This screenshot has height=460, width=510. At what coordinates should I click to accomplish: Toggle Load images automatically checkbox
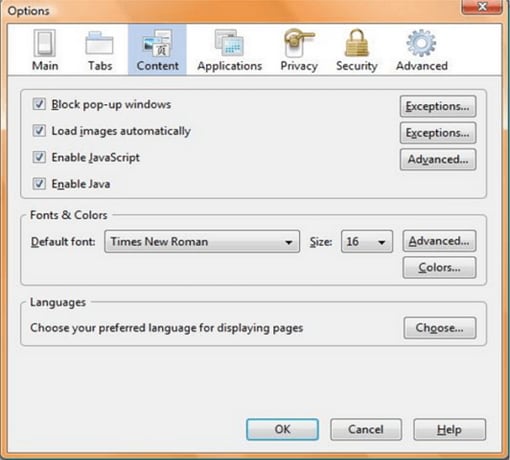point(39,130)
